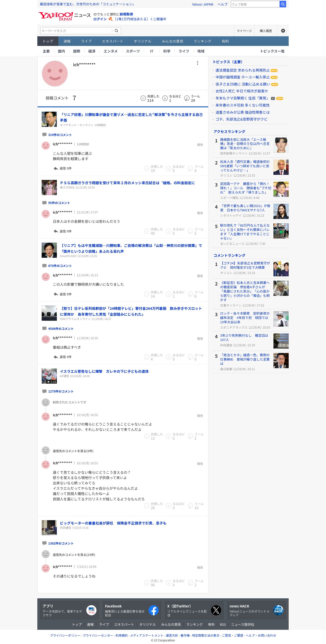This screenshot has width=326, height=644.
Task: Open the イスラエル video thumbnail (2:15)
Action: (49, 376)
